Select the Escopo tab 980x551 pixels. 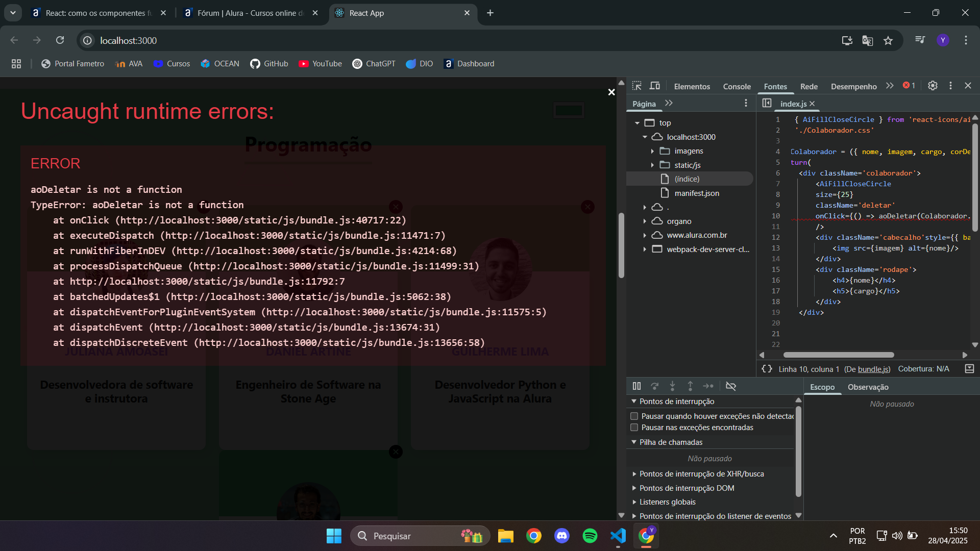822,387
